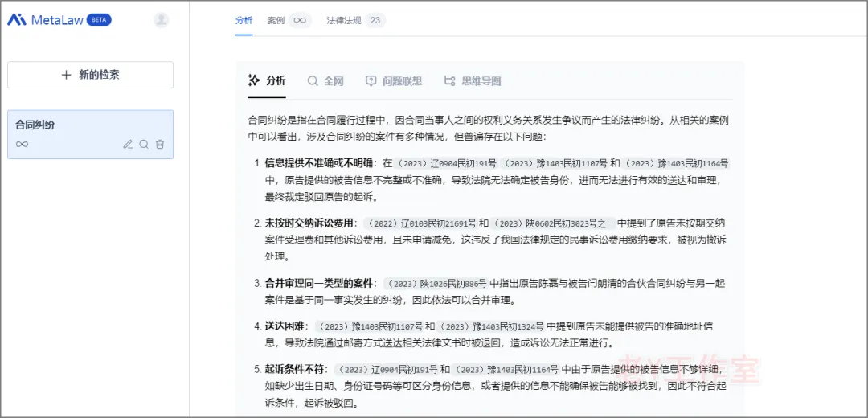The image size is (868, 418).
Task: Open case (2023)豫1403民初1324号
Action: [x=492, y=326]
